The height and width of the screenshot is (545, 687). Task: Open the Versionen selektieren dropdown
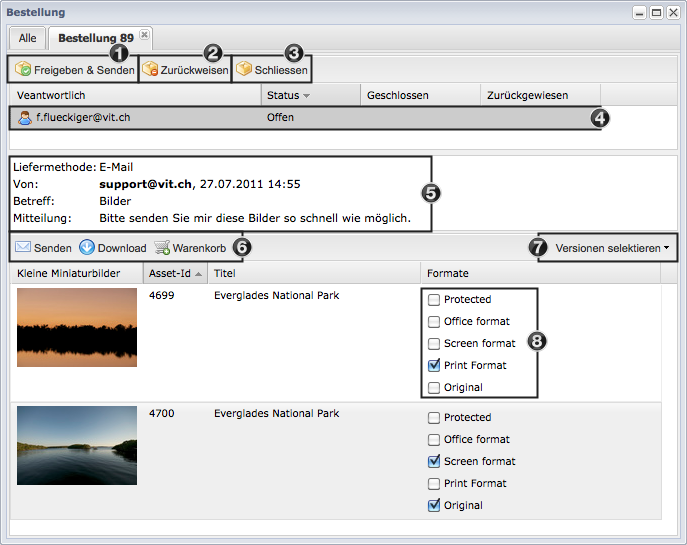[612, 248]
